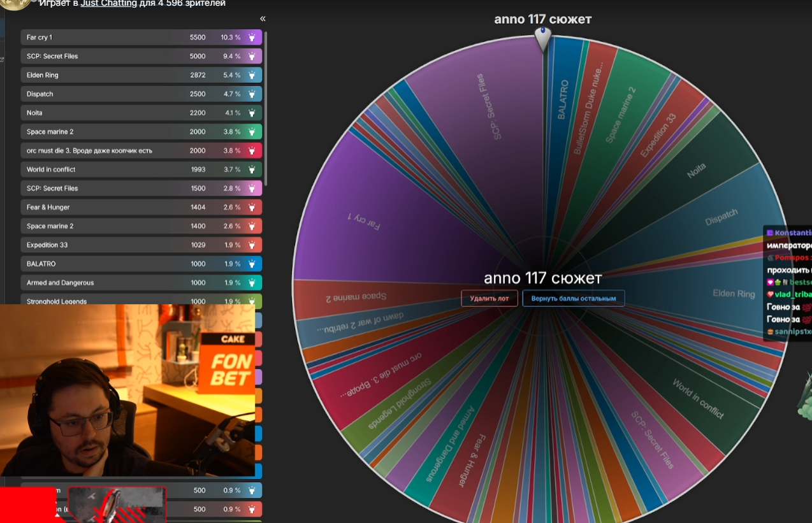Open chat user vlad_triba's name

[x=794, y=294]
